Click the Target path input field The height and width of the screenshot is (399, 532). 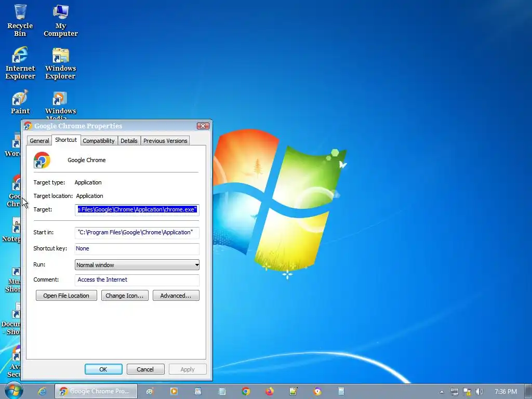[137, 210]
